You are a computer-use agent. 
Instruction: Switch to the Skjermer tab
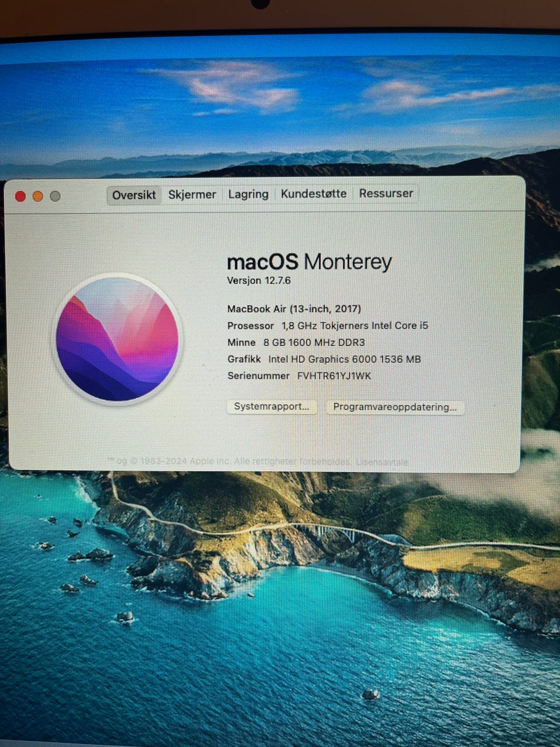click(192, 194)
